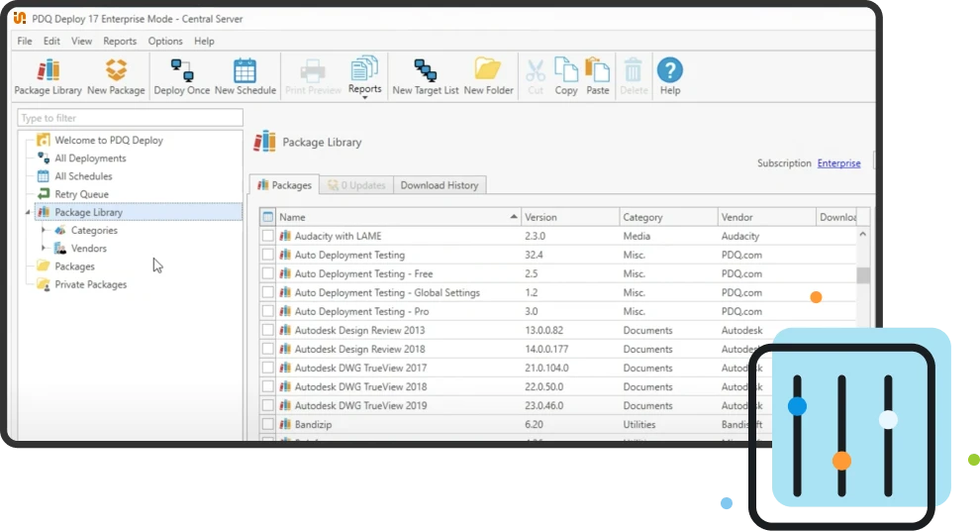Click the Cut scissors icon
This screenshot has width=980, height=531.
[x=536, y=71]
